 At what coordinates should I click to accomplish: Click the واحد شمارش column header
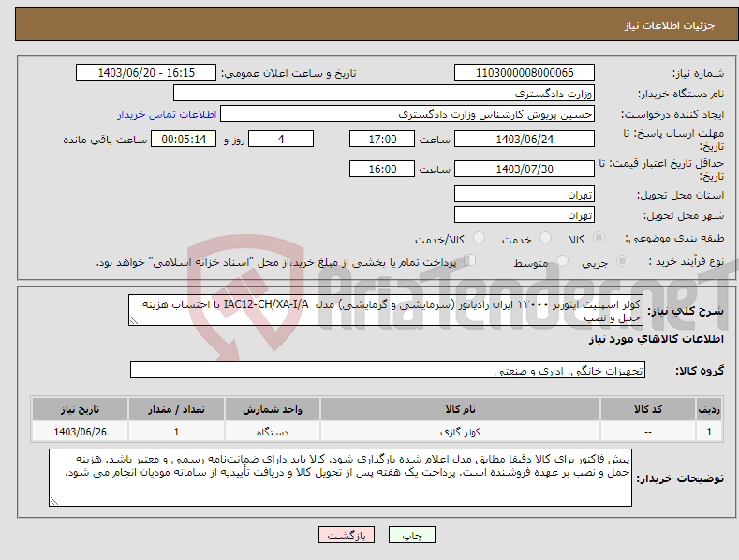273,409
